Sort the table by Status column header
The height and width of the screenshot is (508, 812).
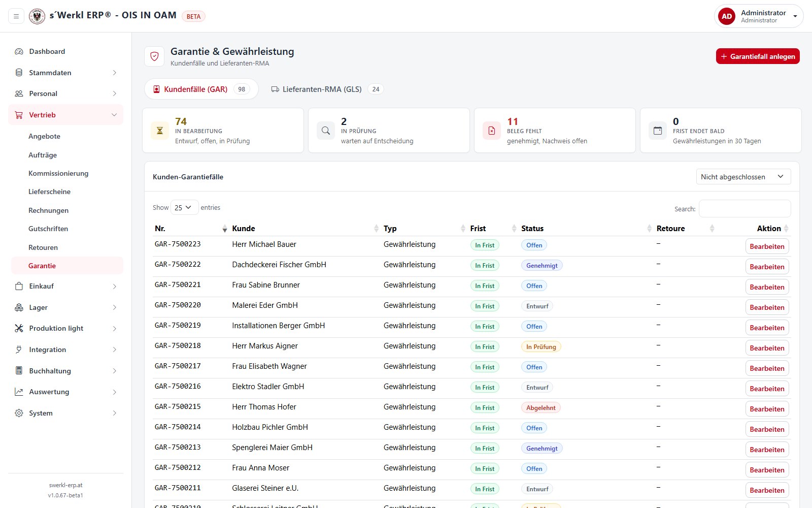586,229
